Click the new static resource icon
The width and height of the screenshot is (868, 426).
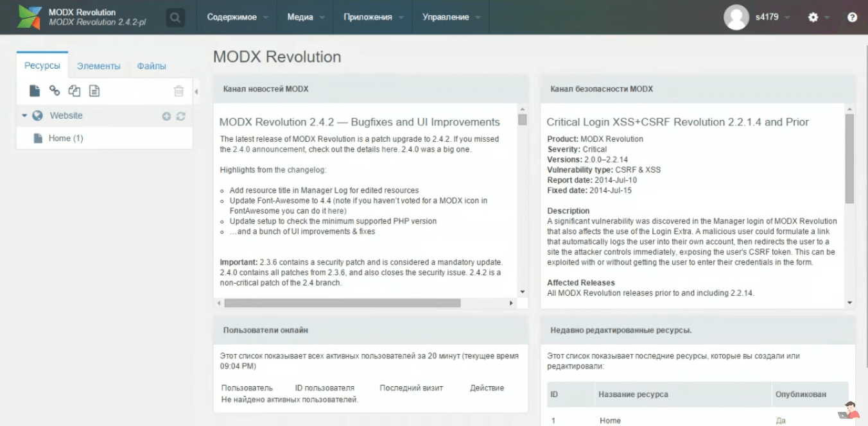coord(94,91)
